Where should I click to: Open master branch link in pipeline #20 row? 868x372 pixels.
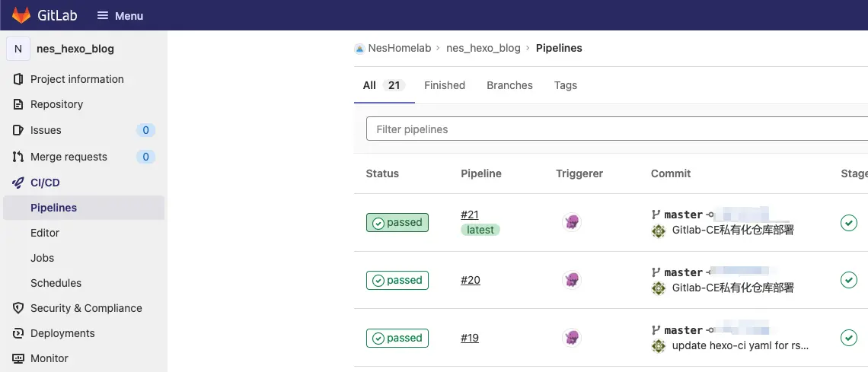pos(683,272)
